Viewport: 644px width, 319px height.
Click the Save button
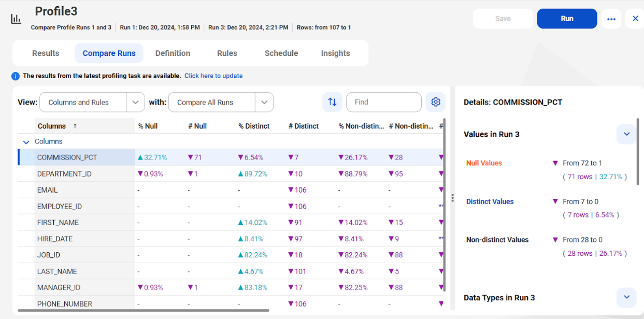[x=502, y=18]
